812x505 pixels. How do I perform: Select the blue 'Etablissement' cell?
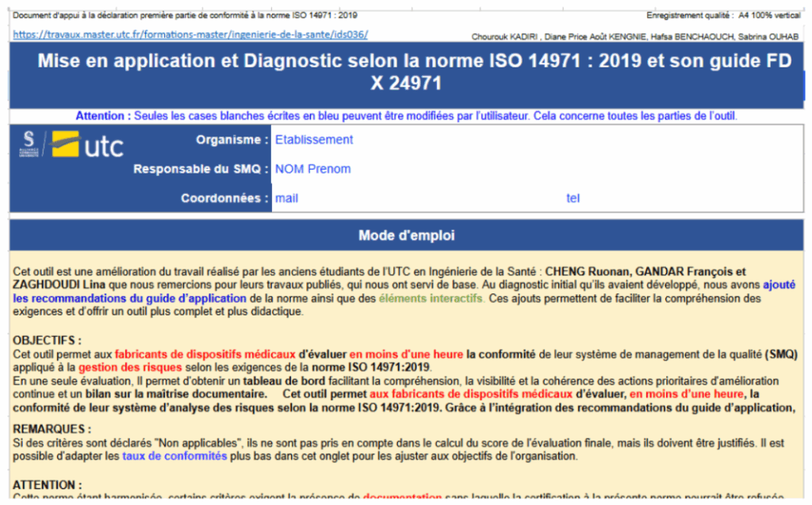313,140
